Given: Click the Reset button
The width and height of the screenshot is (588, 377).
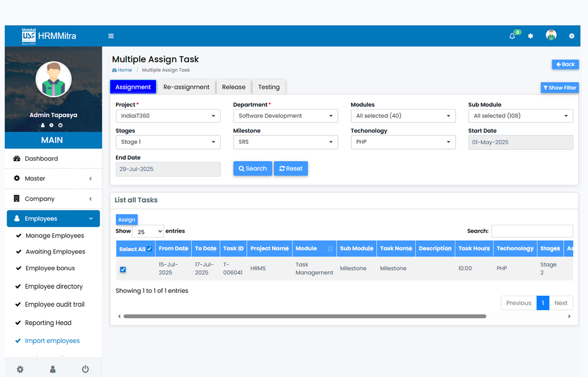Looking at the screenshot, I should [291, 169].
